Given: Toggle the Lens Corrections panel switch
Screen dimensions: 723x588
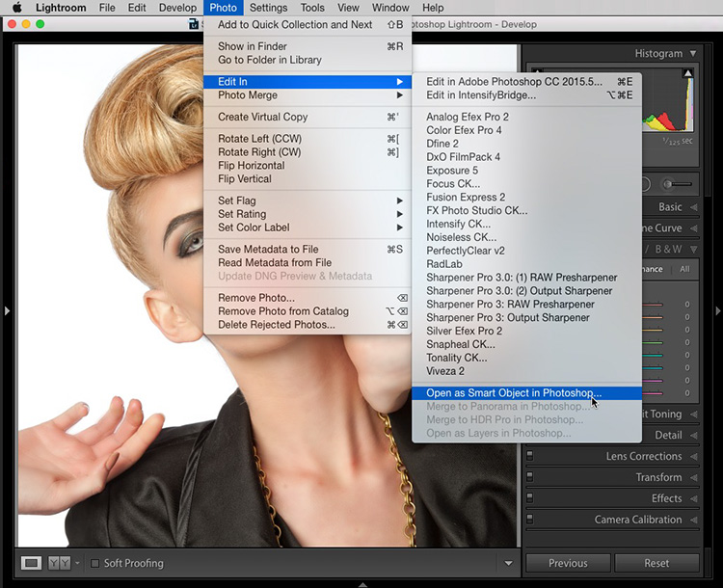Looking at the screenshot, I should 530,456.
